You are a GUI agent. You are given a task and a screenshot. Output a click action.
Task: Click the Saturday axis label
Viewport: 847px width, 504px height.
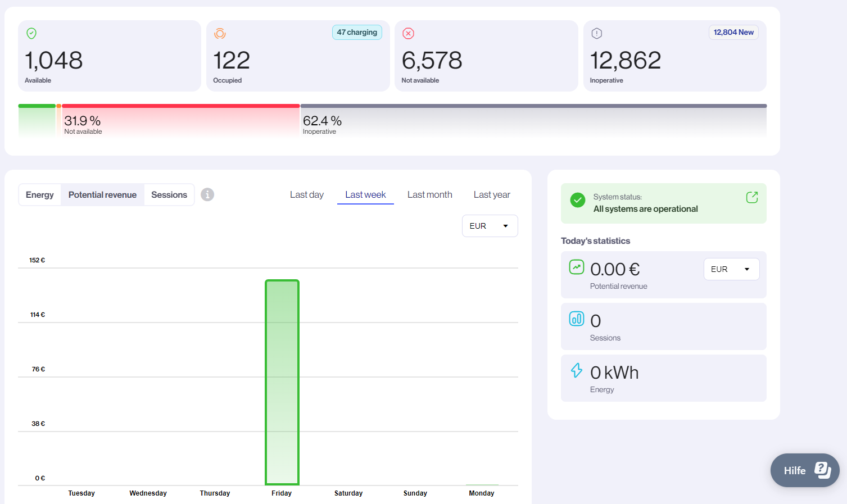coord(348,493)
